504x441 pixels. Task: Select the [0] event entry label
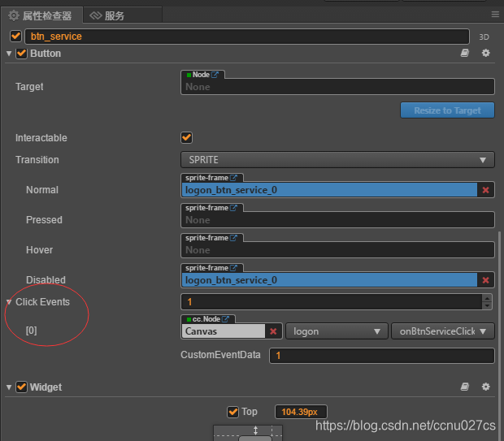tap(31, 331)
